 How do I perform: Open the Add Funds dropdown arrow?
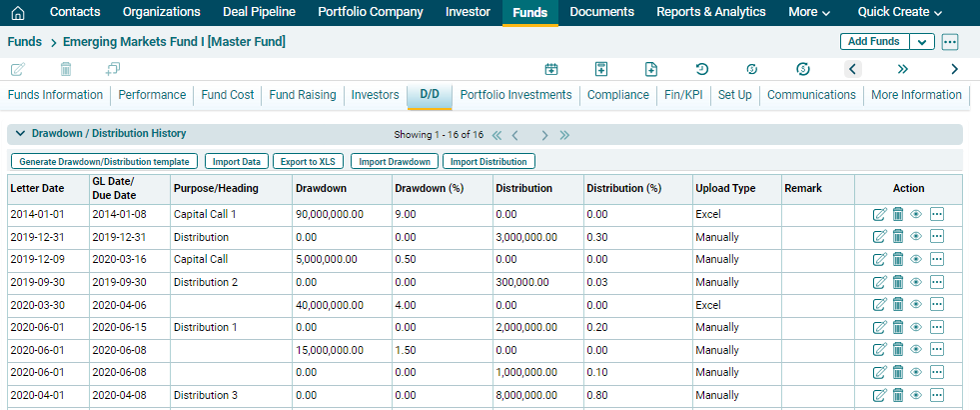point(922,42)
